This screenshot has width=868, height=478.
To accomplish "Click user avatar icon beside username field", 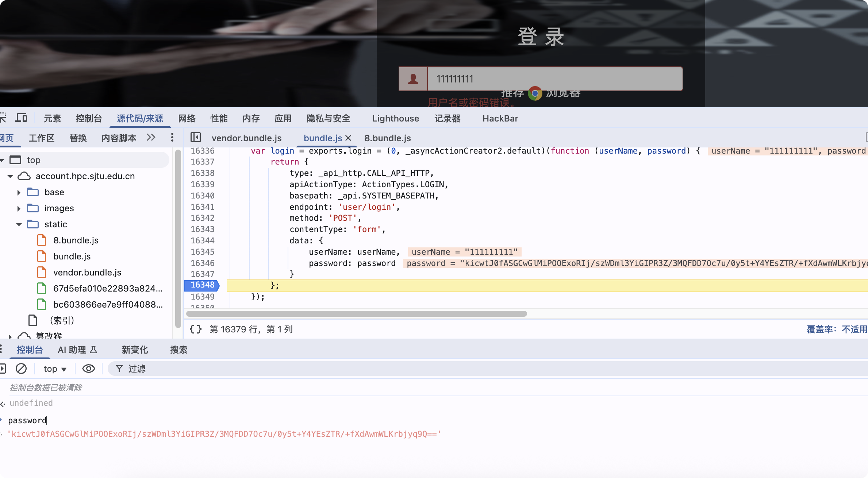I will click(x=413, y=79).
